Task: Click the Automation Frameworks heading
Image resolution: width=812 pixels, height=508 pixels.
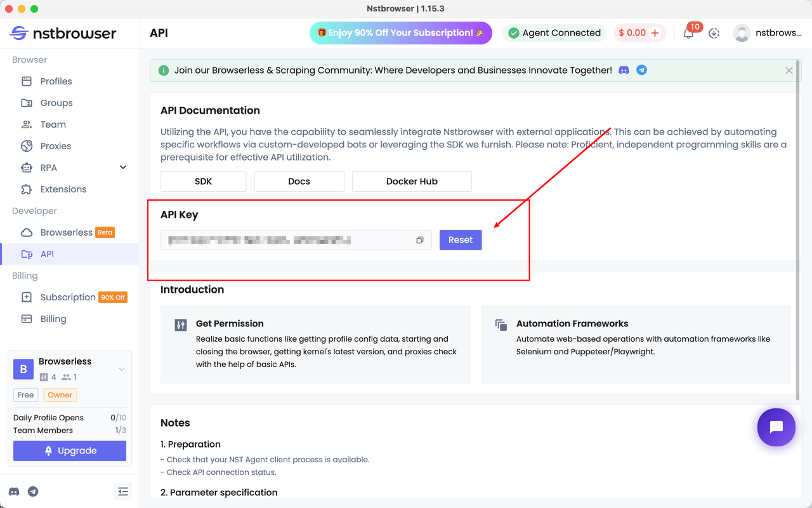Action: tap(572, 324)
